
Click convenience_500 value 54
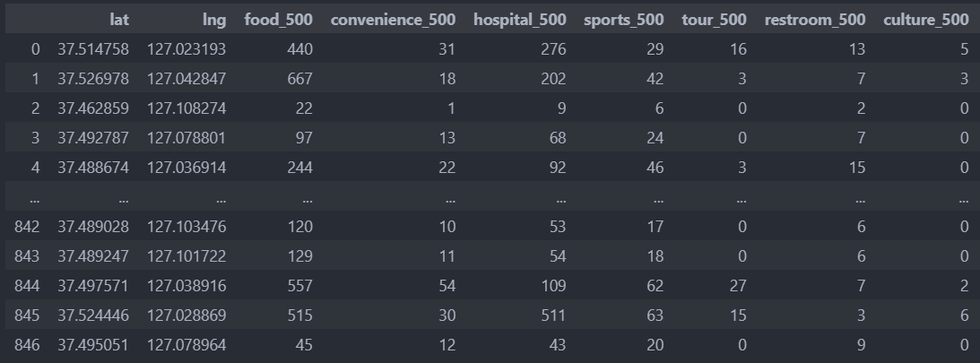point(447,286)
